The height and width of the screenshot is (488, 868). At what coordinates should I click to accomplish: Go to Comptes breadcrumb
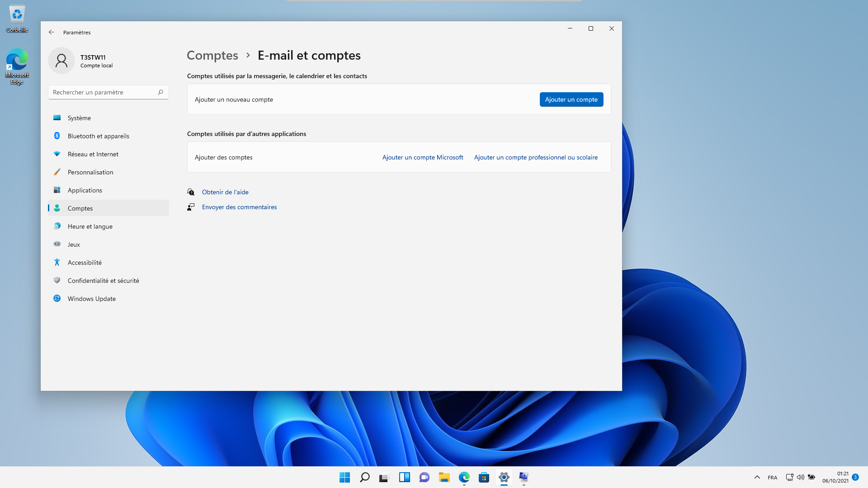(x=212, y=55)
